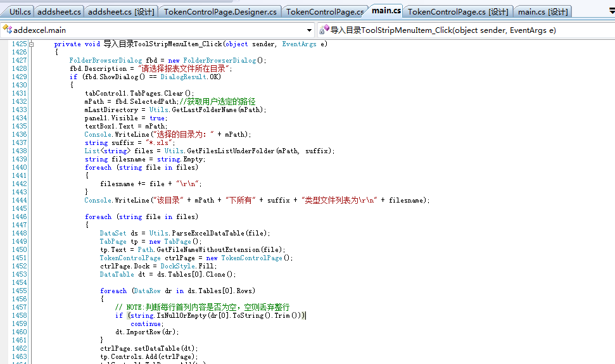Click dt.ImportRow(dr) statement
615x364 pixels.
click(x=147, y=332)
